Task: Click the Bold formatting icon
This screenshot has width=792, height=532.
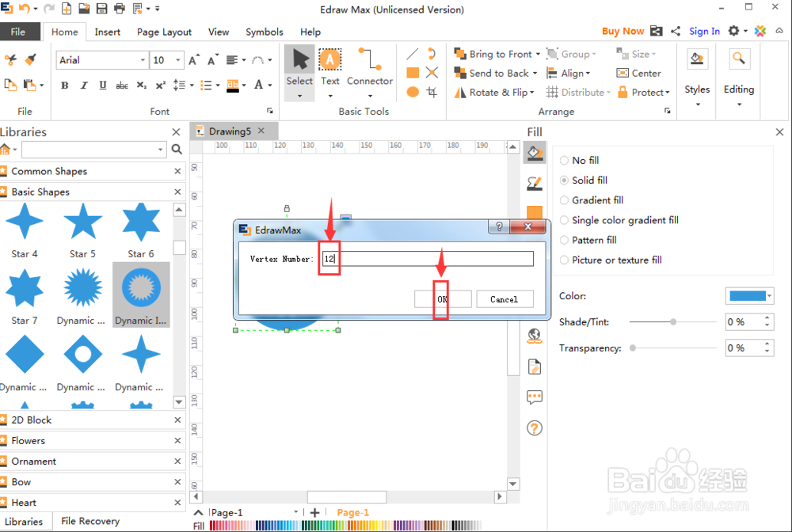Action: click(65, 85)
